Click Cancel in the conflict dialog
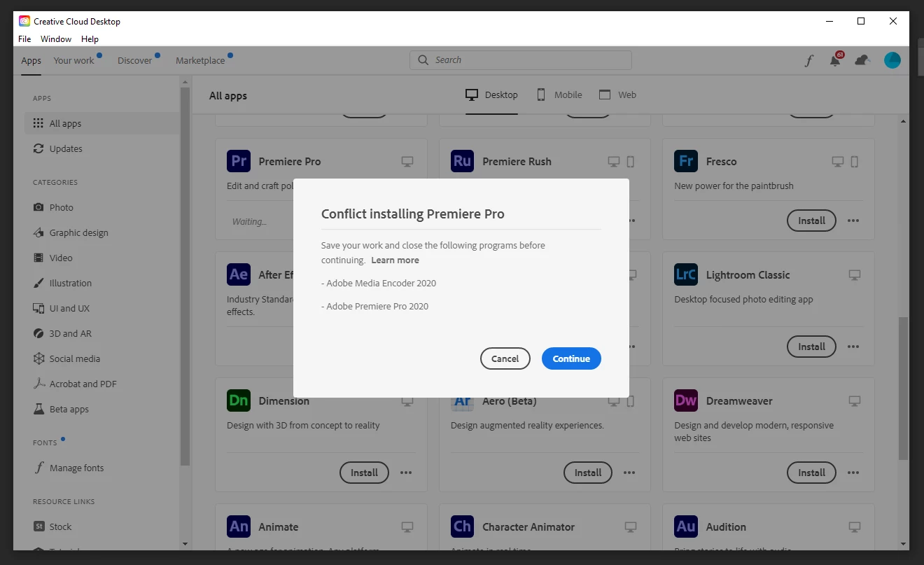Image resolution: width=924 pixels, height=565 pixels. [x=505, y=358]
